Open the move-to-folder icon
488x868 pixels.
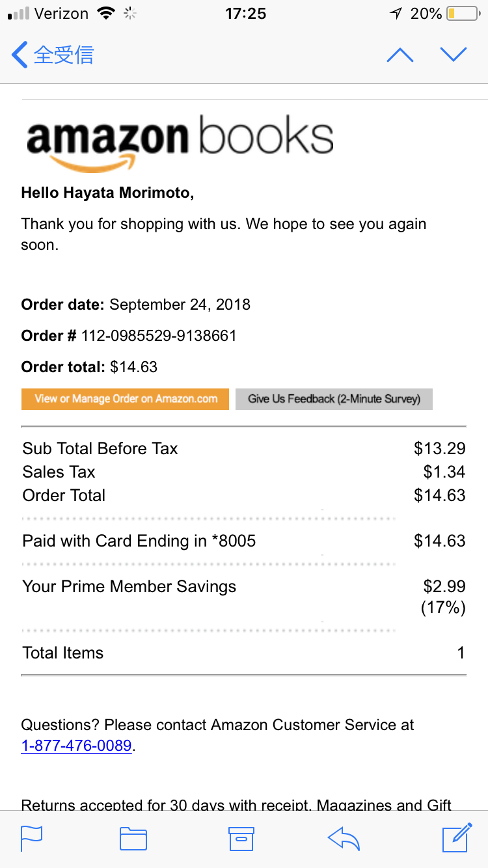pos(133,838)
